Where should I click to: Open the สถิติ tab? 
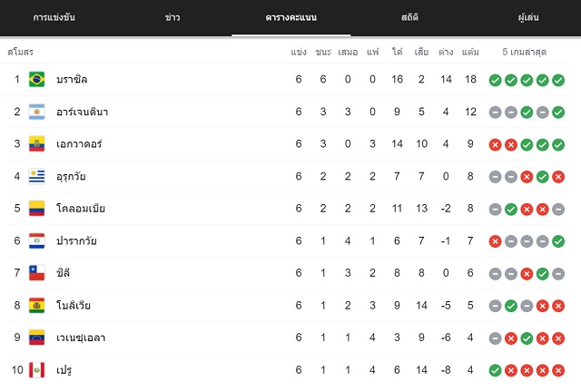tap(409, 17)
